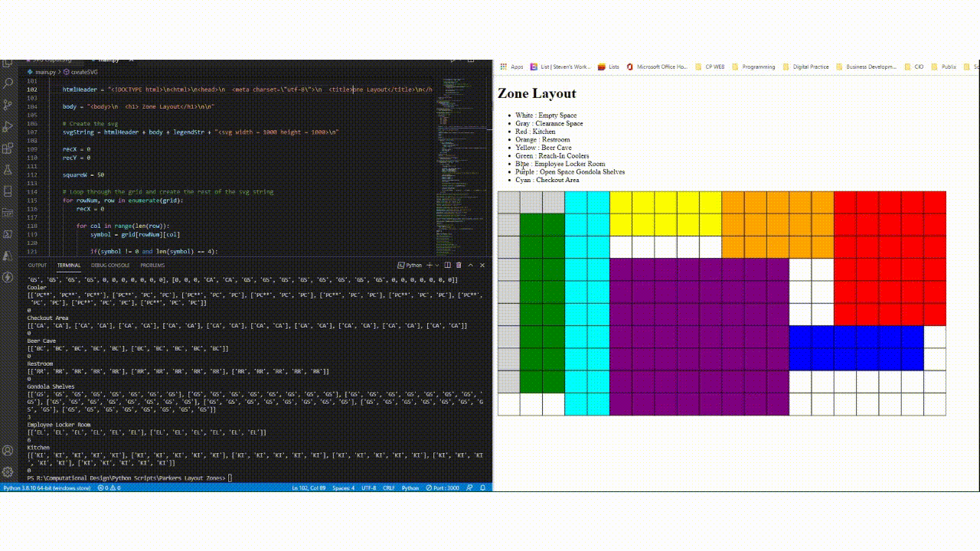Image resolution: width=980 pixels, height=551 pixels.
Task: Open the Accounts icon
Action: 8,451
